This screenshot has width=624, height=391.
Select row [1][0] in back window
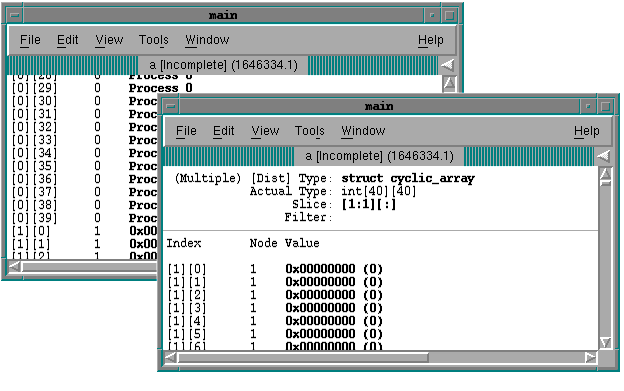84,231
